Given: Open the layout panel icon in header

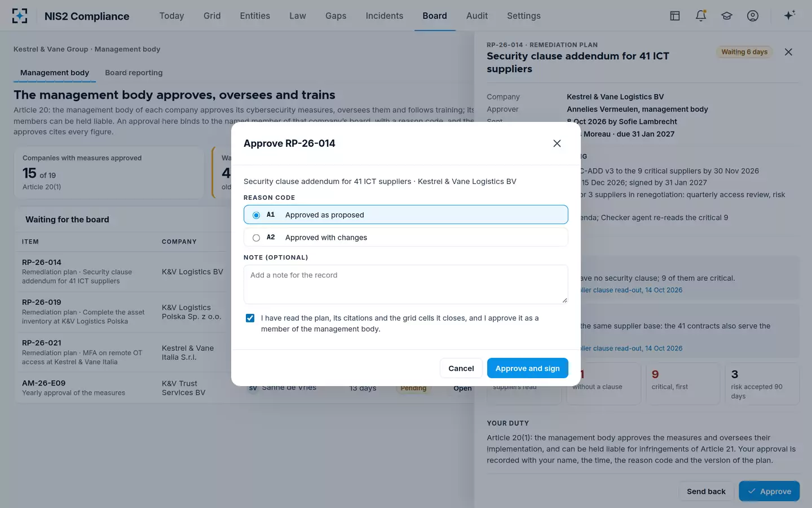Looking at the screenshot, I should [675, 16].
